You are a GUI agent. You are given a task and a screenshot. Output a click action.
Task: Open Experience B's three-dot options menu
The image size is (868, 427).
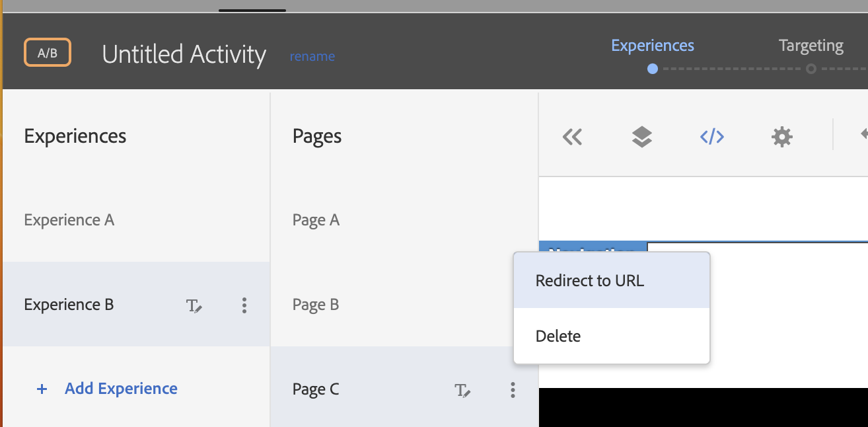coord(244,305)
